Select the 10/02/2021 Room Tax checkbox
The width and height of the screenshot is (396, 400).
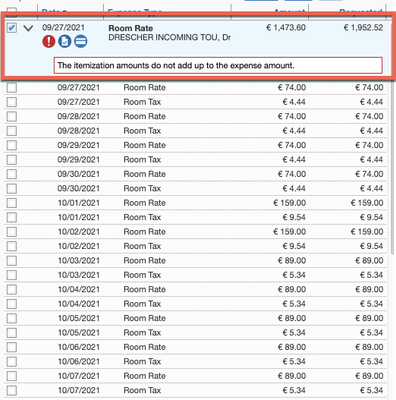coord(12,246)
